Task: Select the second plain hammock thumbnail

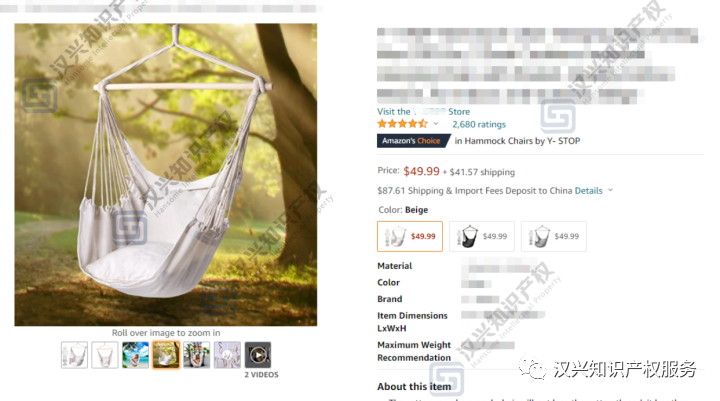Action: [x=105, y=355]
